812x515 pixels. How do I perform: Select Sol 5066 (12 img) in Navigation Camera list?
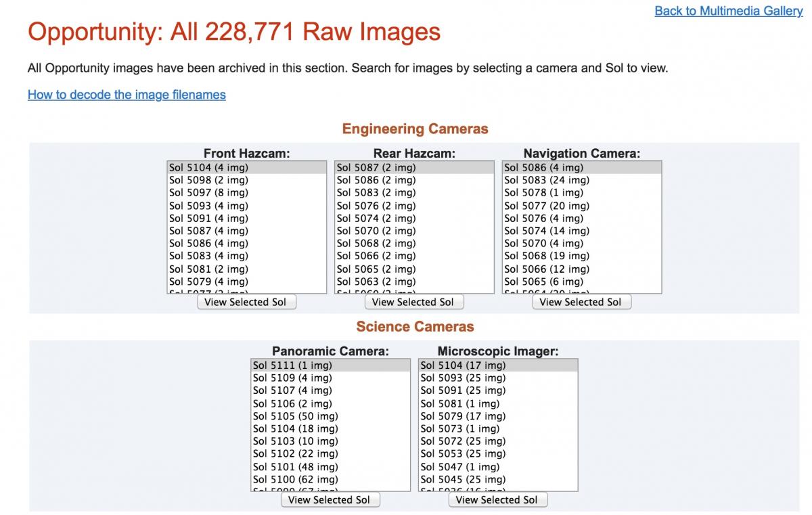coord(581,269)
